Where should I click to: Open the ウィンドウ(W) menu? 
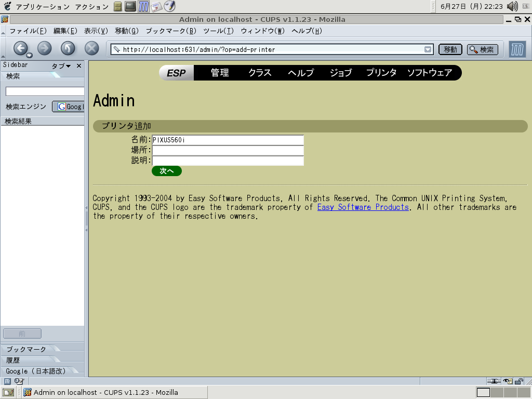tap(262, 31)
